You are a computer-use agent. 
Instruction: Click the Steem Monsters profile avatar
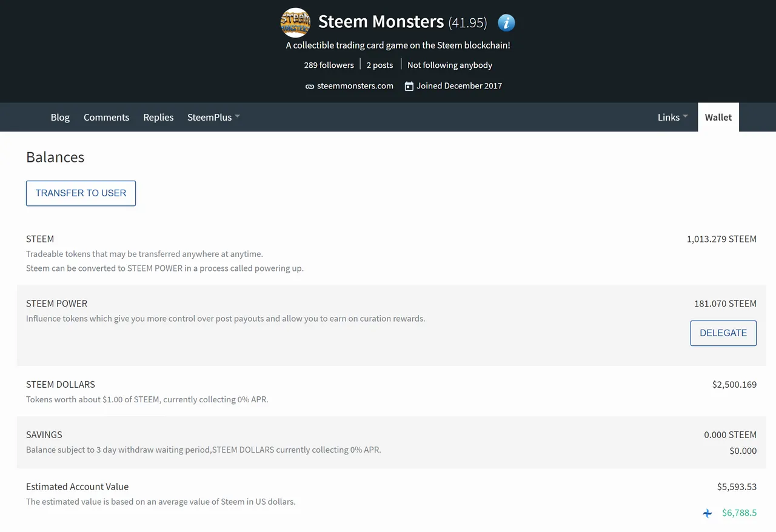click(x=295, y=23)
